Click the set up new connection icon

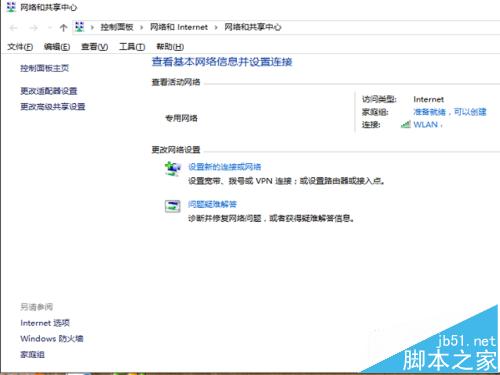pyautogui.click(x=173, y=169)
